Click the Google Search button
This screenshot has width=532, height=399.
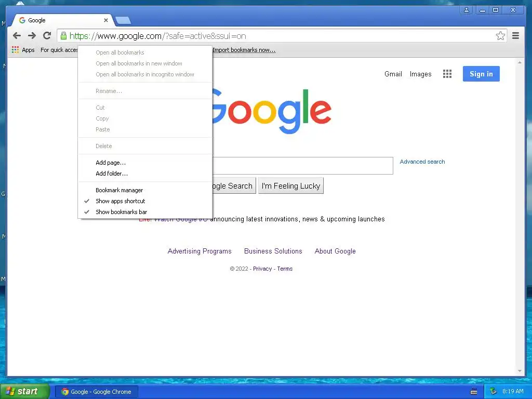point(234,185)
